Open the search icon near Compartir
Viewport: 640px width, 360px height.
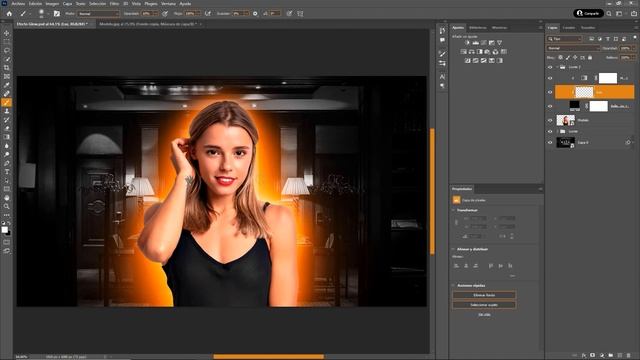pyautogui.click(x=609, y=13)
